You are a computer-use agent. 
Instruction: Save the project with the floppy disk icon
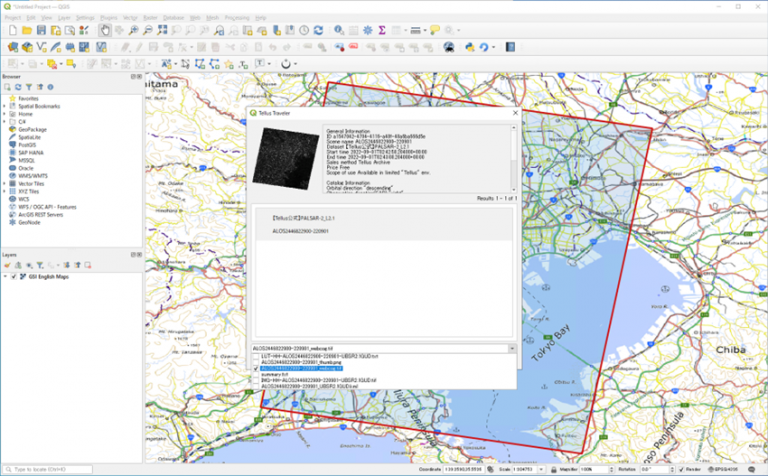41,30
